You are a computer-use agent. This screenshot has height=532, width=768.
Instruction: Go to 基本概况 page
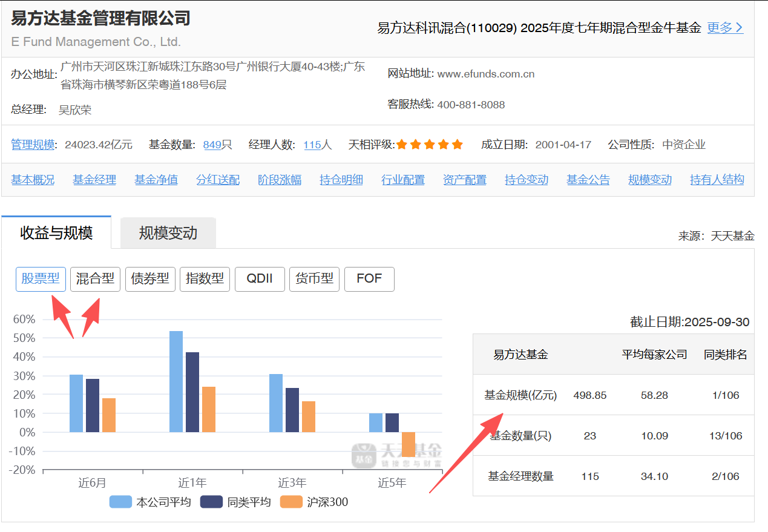tap(33, 180)
